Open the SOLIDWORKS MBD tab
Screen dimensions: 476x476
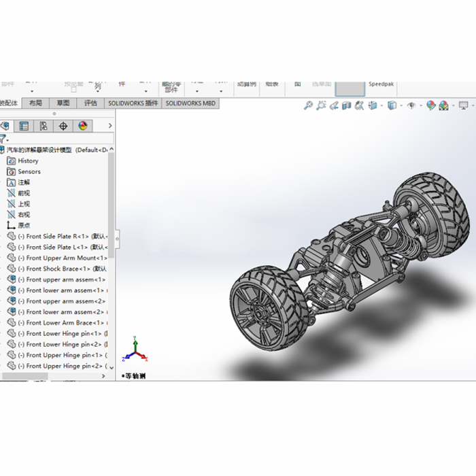(x=190, y=103)
